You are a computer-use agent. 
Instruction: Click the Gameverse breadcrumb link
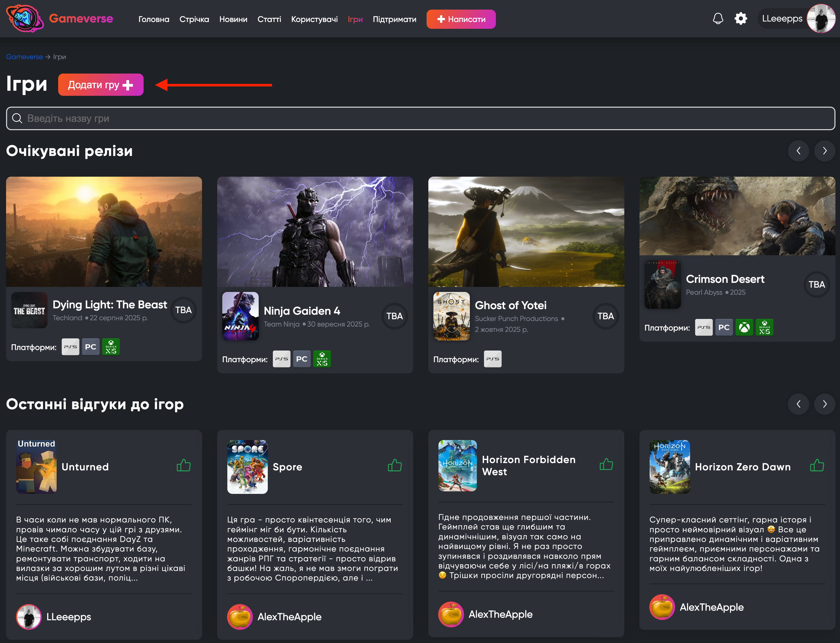click(25, 57)
